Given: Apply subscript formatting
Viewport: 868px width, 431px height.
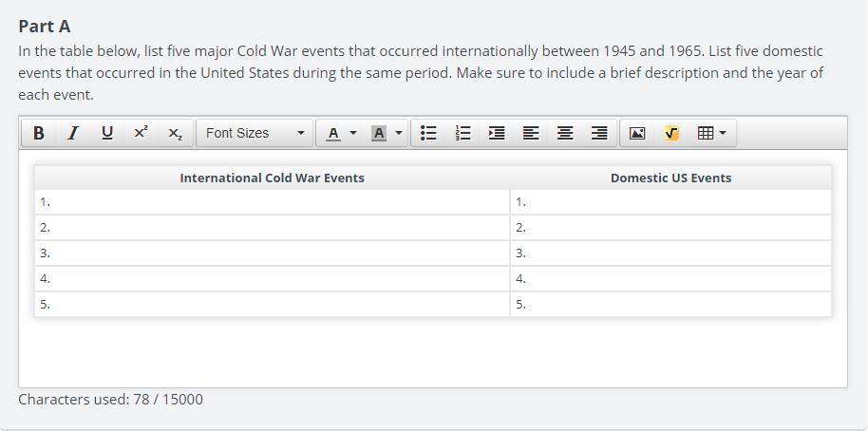Looking at the screenshot, I should [175, 134].
